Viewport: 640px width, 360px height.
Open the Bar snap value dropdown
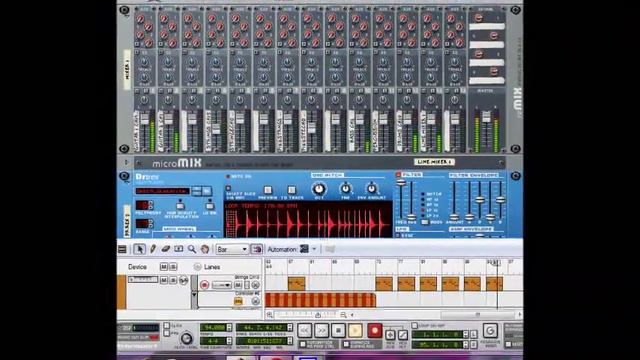pyautogui.click(x=232, y=249)
